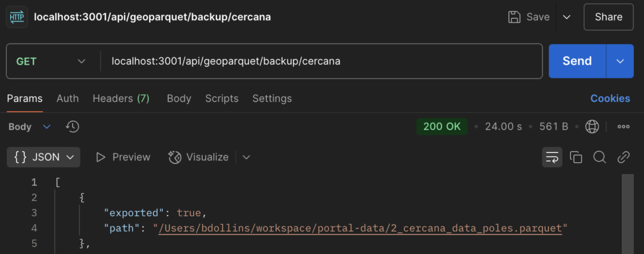Screen dimensions: 644x254
Task: Click the Save floppy disk icon
Action: click(x=514, y=17)
